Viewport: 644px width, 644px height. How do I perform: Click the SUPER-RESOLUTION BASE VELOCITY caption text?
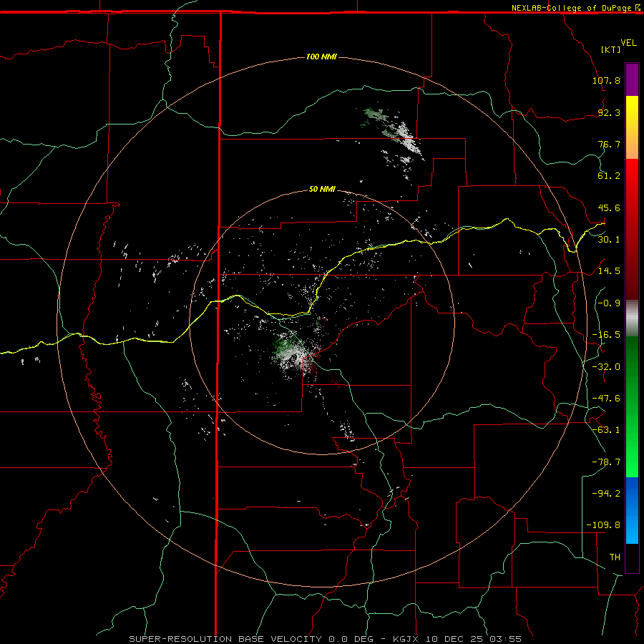pos(225,639)
